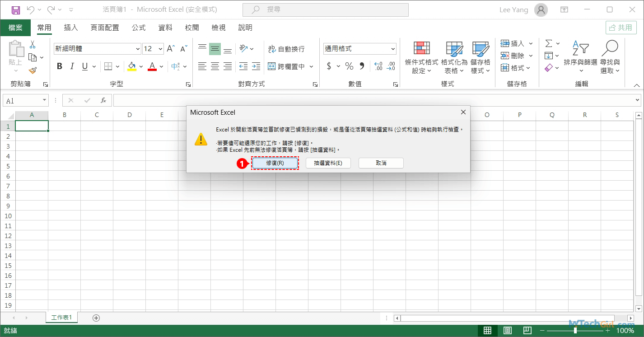Click the Insert Function fx icon

click(103, 100)
